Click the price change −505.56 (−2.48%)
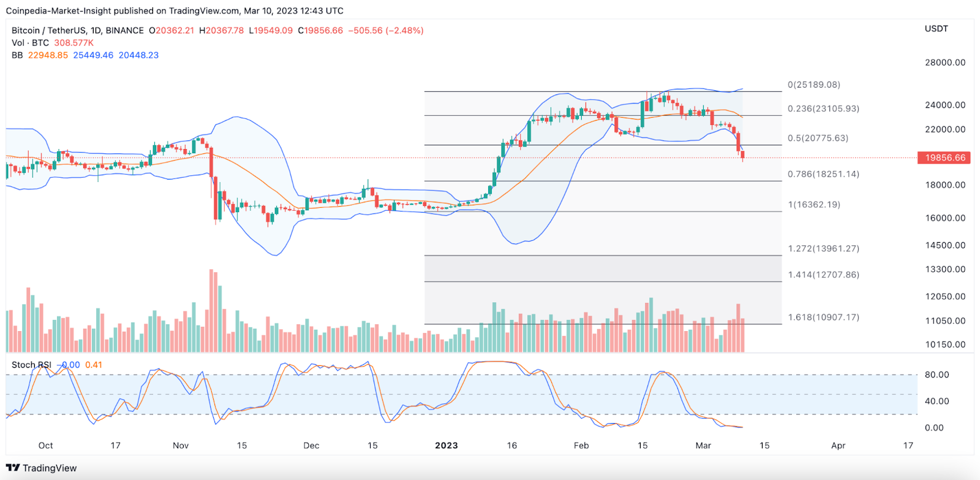 (x=386, y=30)
